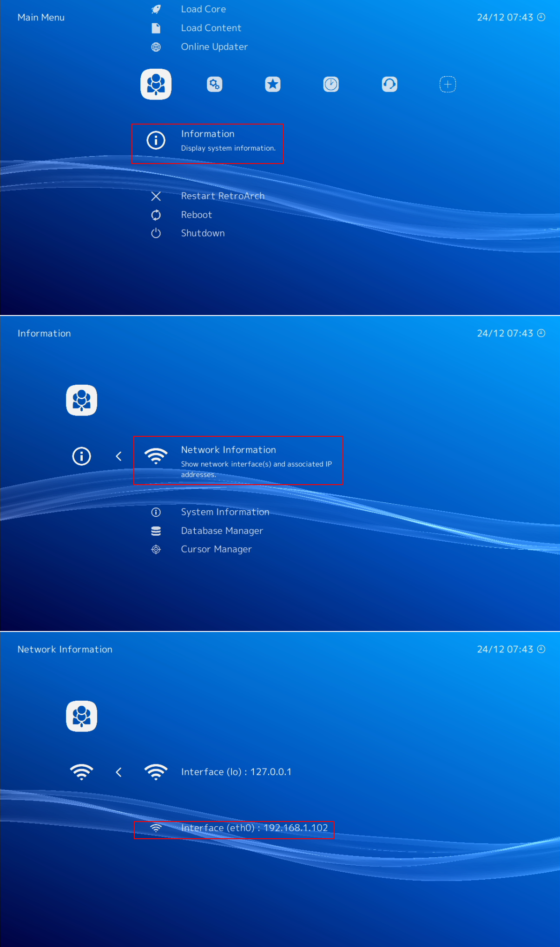Click the globe icon beside Online Updater

click(156, 47)
